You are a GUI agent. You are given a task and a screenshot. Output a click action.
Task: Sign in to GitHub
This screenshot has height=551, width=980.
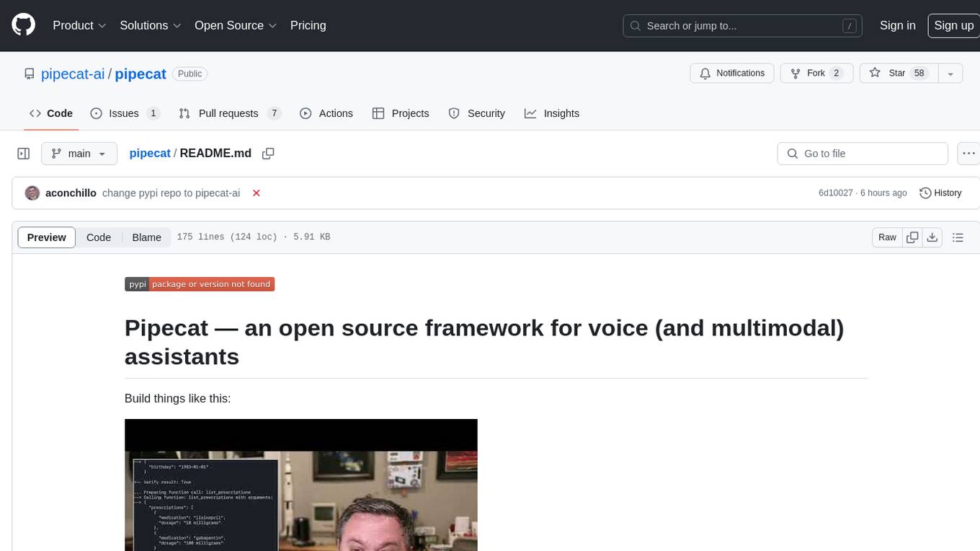click(x=897, y=25)
